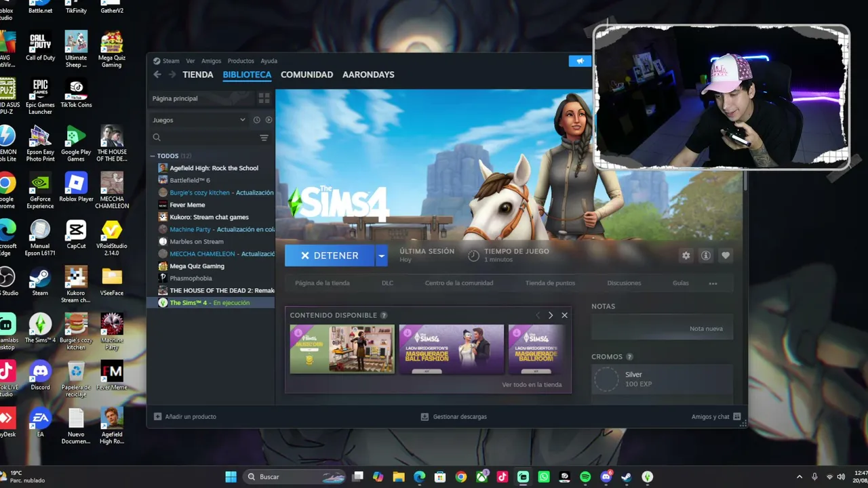Stop The Sims 4 with DETENER button
Viewport: 868px width, 488px height.
[x=330, y=256]
